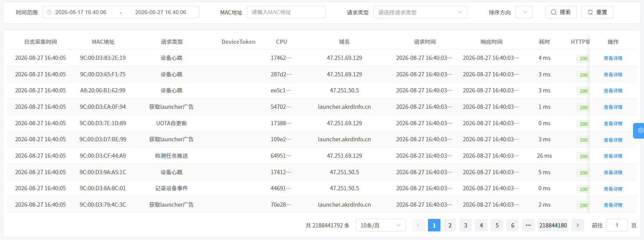
Task: Click the CPU column header
Action: pos(282,42)
